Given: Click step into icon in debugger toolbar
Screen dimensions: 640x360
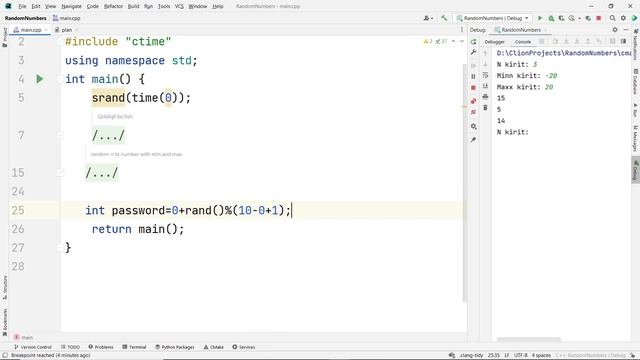Looking at the screenshot, I should [566, 41].
